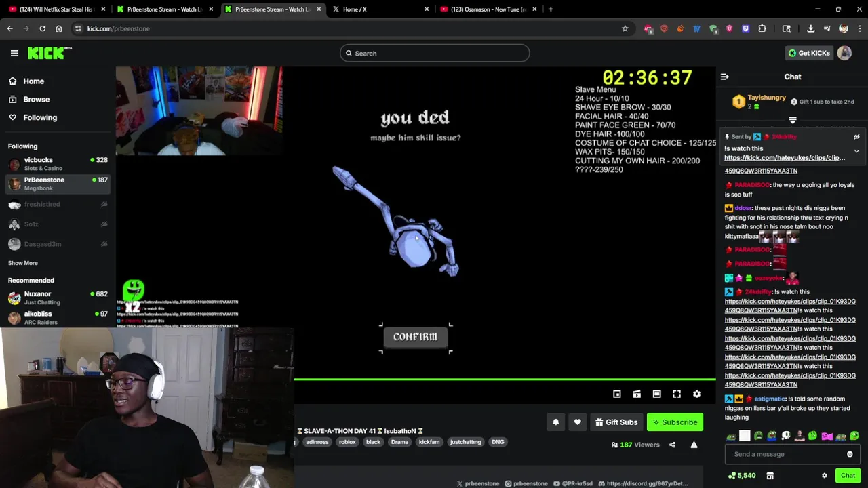Open Following in the sidebar
Screen dimensions: 868x488
pos(40,117)
